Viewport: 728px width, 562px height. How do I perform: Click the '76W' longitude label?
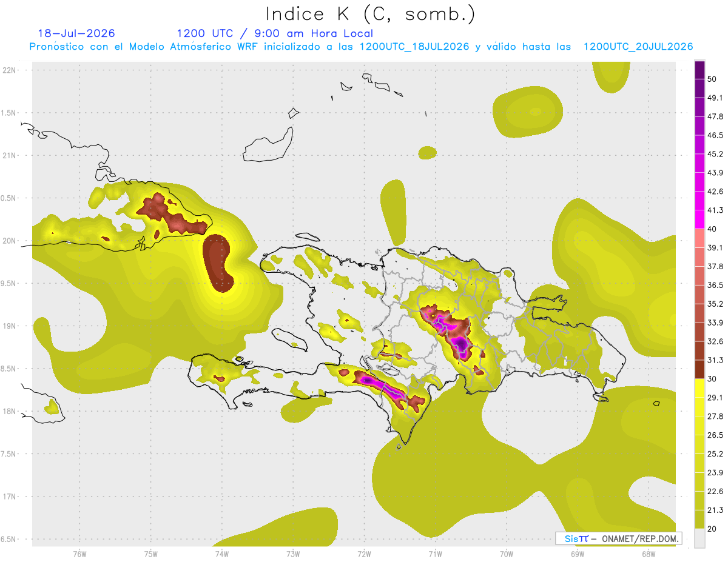79,554
